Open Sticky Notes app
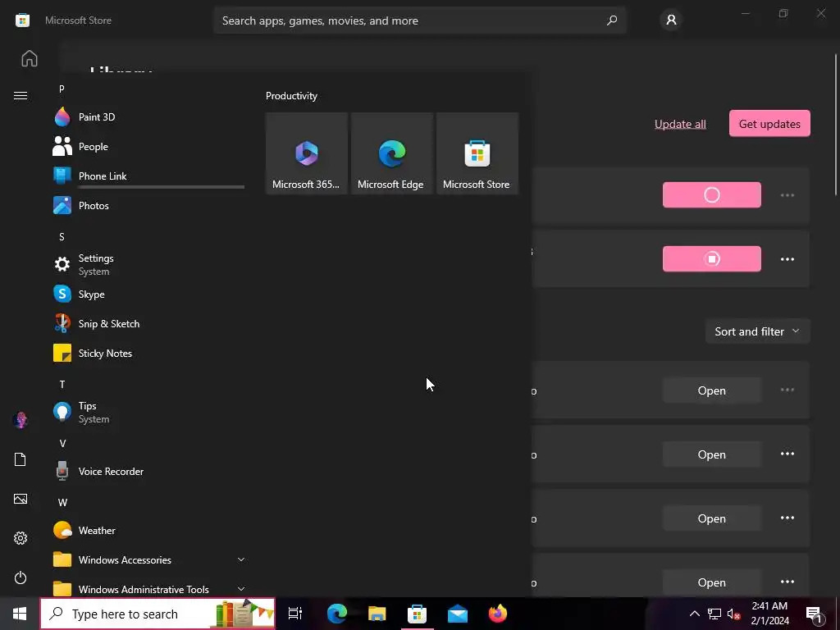The width and height of the screenshot is (840, 630). coord(149,353)
